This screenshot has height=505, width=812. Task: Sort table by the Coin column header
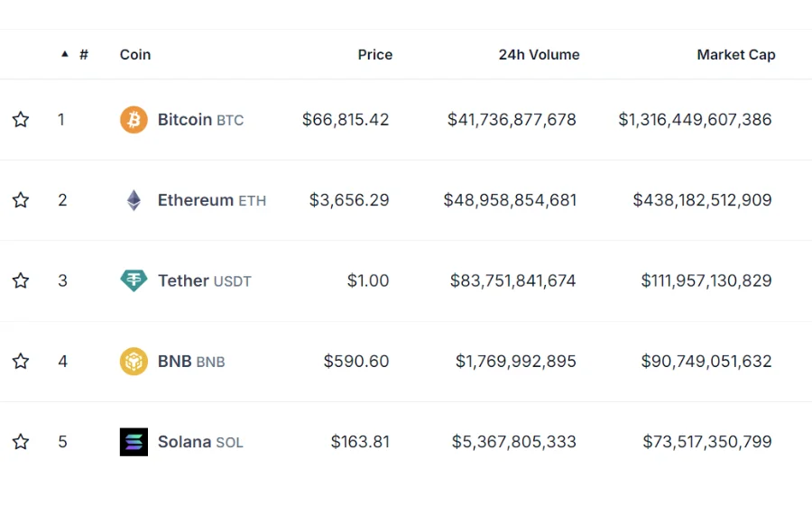pos(135,54)
